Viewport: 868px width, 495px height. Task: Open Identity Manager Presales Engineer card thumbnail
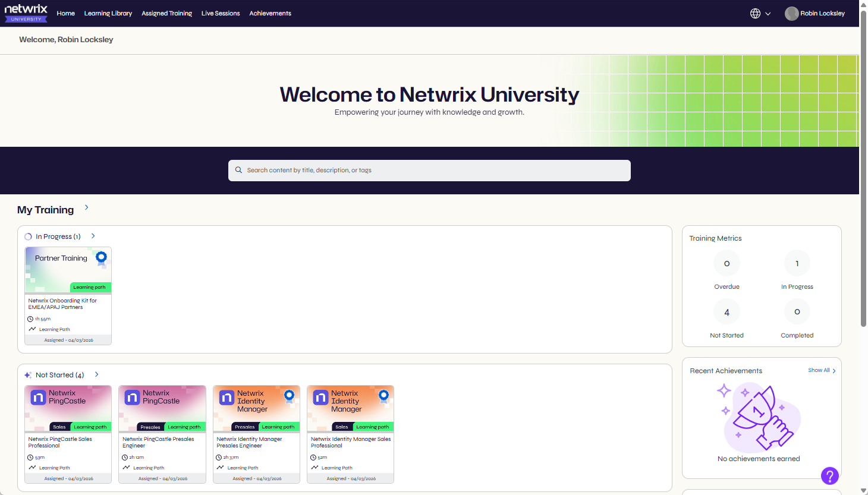tap(256, 408)
